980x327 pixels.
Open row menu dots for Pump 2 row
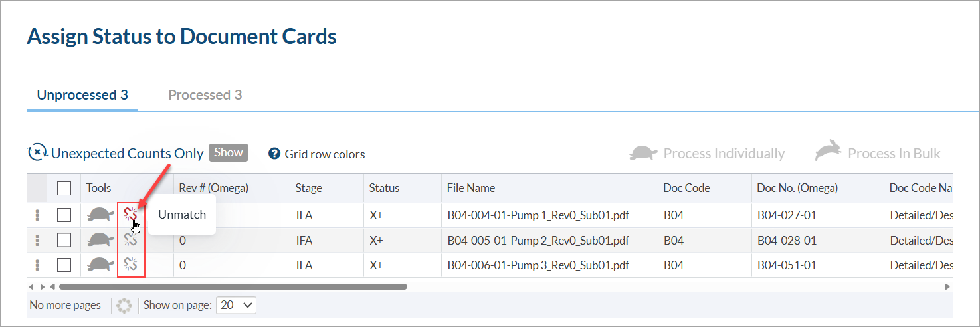click(37, 240)
